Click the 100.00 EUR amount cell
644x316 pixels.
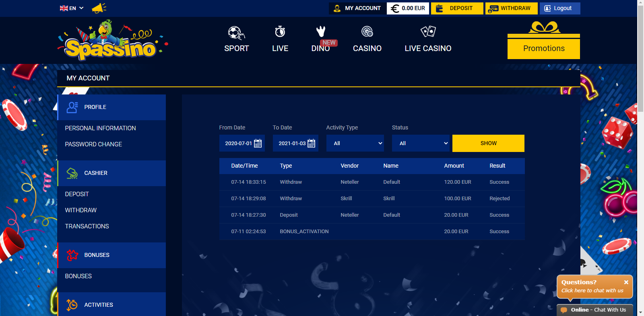pos(458,199)
